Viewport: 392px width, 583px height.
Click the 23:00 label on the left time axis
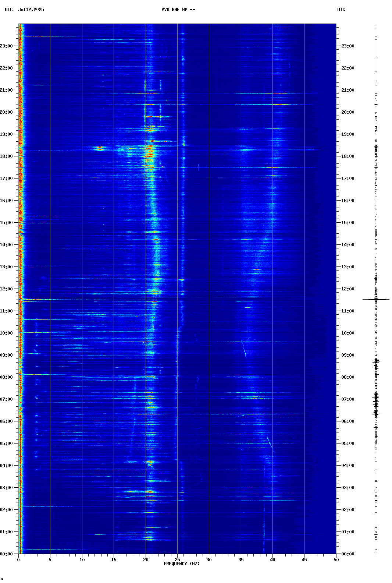pyautogui.click(x=6, y=46)
